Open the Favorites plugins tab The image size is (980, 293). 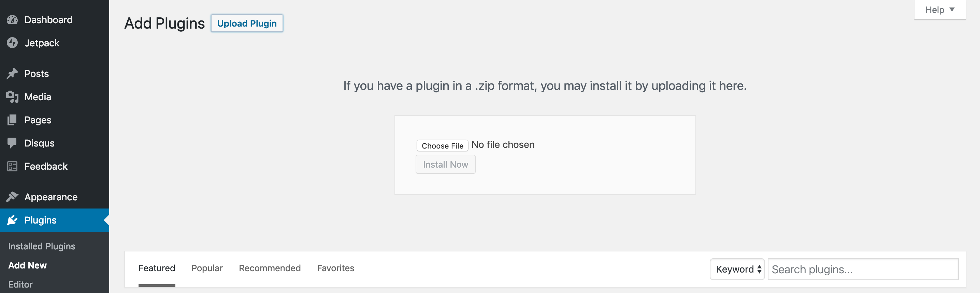tap(335, 268)
